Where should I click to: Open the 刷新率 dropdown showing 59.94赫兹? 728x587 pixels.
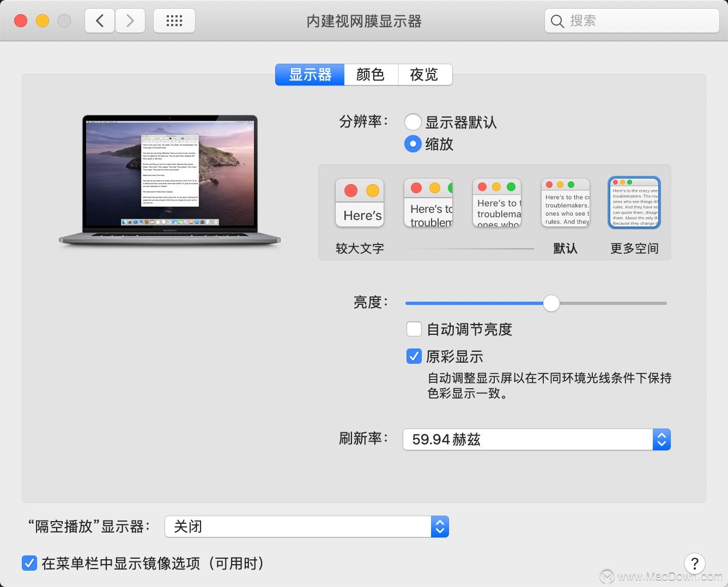tap(661, 439)
